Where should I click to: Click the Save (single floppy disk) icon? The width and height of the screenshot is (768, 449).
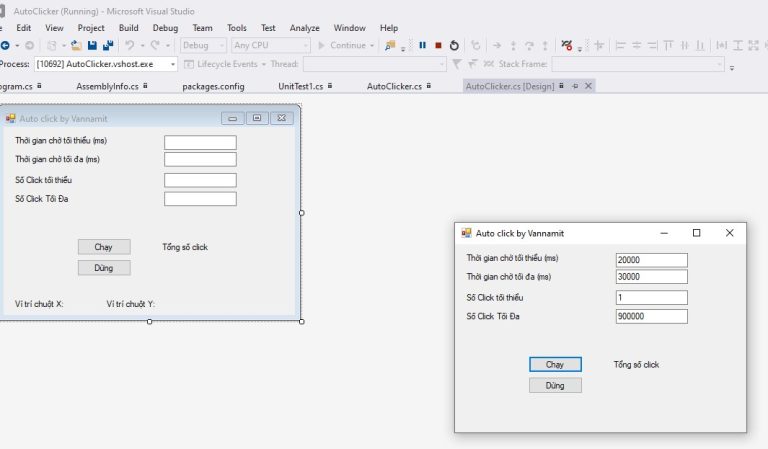[92, 46]
